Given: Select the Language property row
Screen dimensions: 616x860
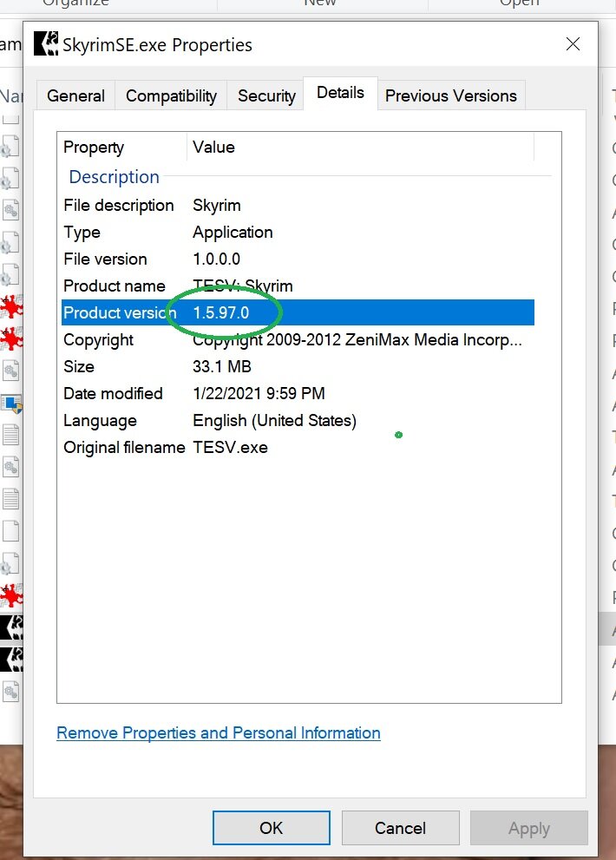Looking at the screenshot, I should [298, 420].
